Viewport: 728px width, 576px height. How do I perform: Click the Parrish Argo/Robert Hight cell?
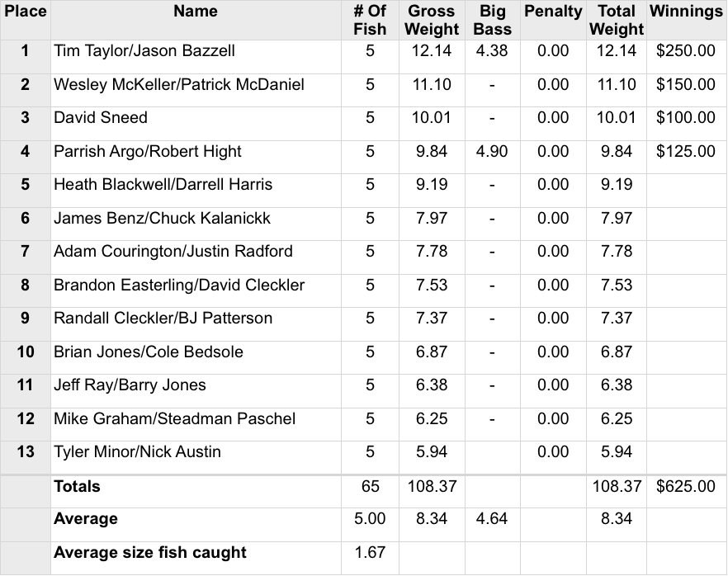[x=148, y=152]
